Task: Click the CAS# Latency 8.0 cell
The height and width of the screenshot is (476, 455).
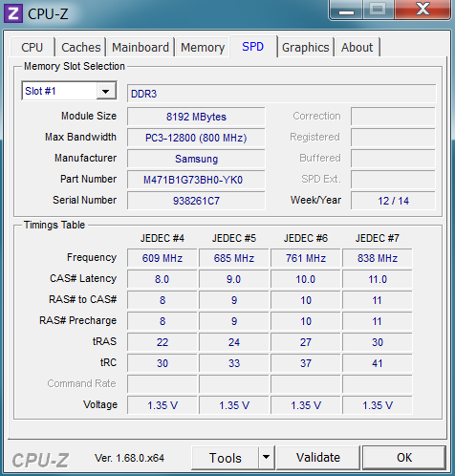Action: 162,279
